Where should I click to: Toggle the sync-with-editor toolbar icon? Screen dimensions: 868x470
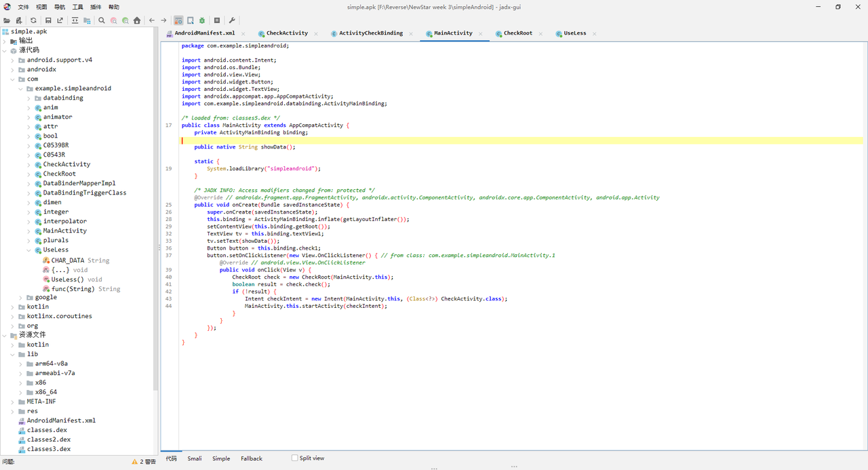[75, 20]
